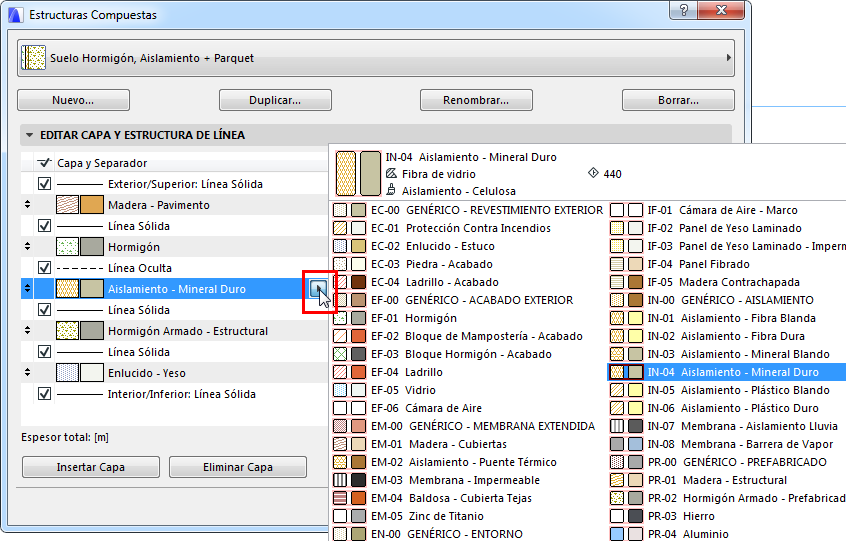Click reorder arrows of Hormigón layer
Viewport: 846px width, 541px height.
click(x=28, y=247)
